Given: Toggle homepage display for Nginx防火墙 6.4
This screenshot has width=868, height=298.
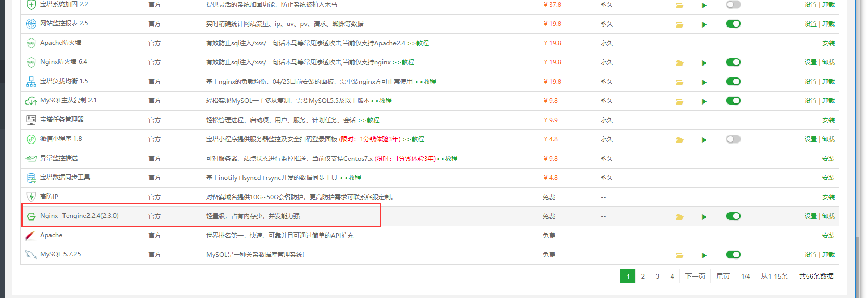Looking at the screenshot, I should 733,62.
